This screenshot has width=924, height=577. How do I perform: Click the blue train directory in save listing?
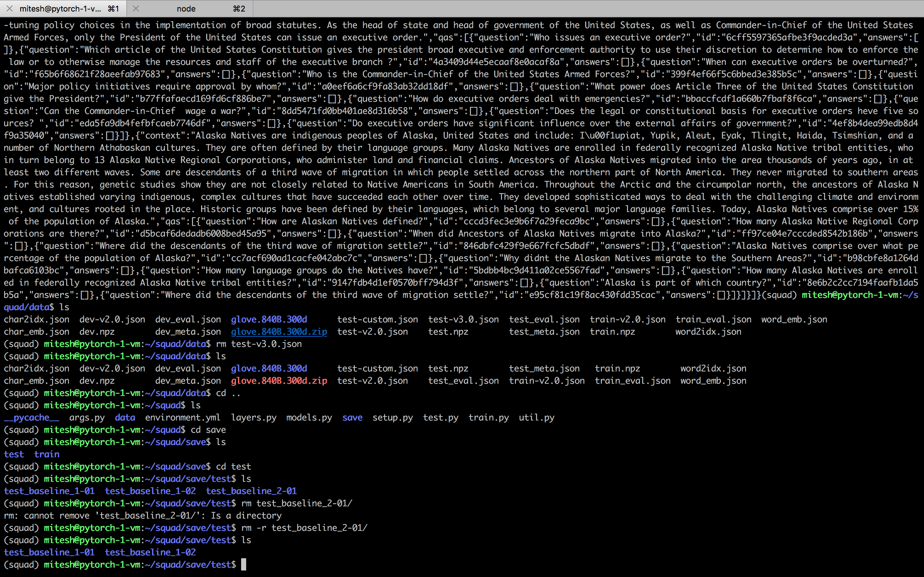47,454
